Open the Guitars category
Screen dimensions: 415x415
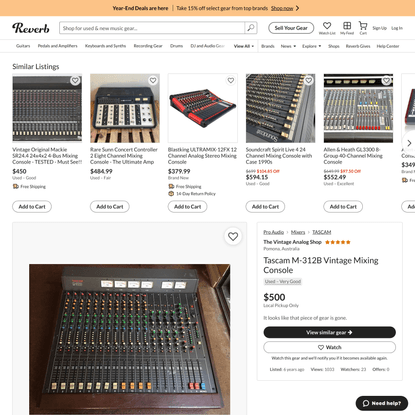click(23, 46)
